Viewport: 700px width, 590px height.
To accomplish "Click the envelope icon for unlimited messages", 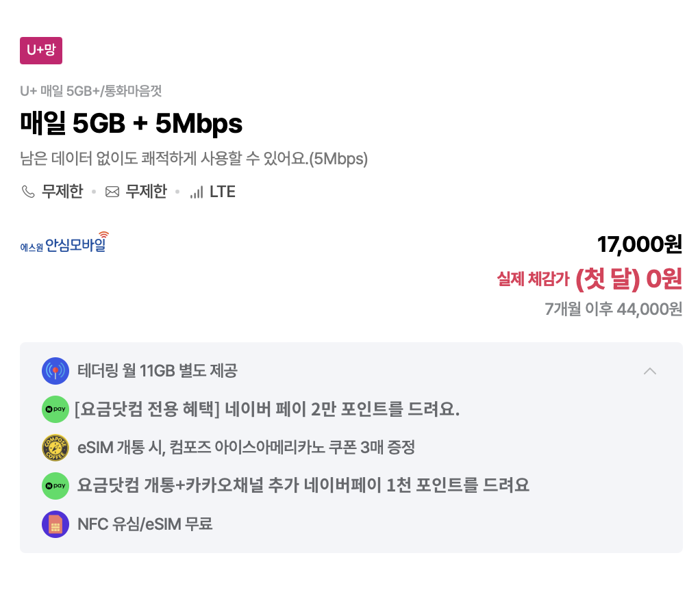I will (x=113, y=192).
